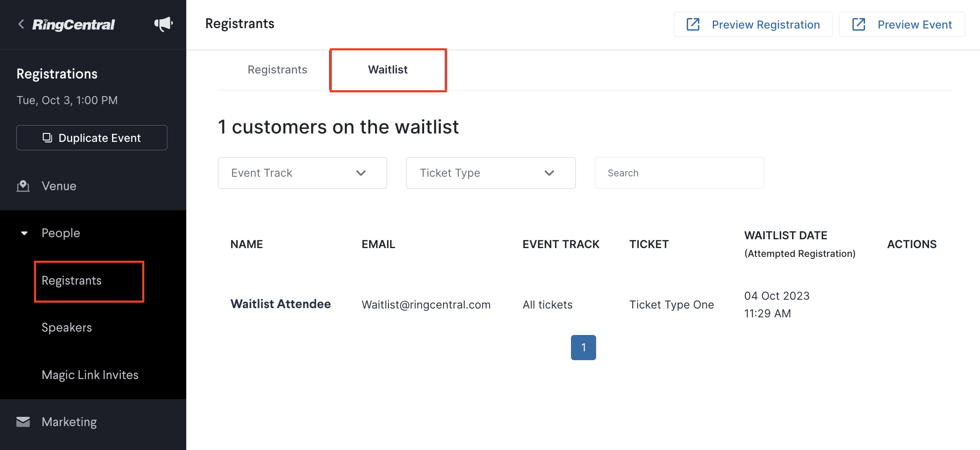Viewport: 980px width, 450px height.
Task: Collapse the People section arrow
Action: pyautogui.click(x=24, y=233)
